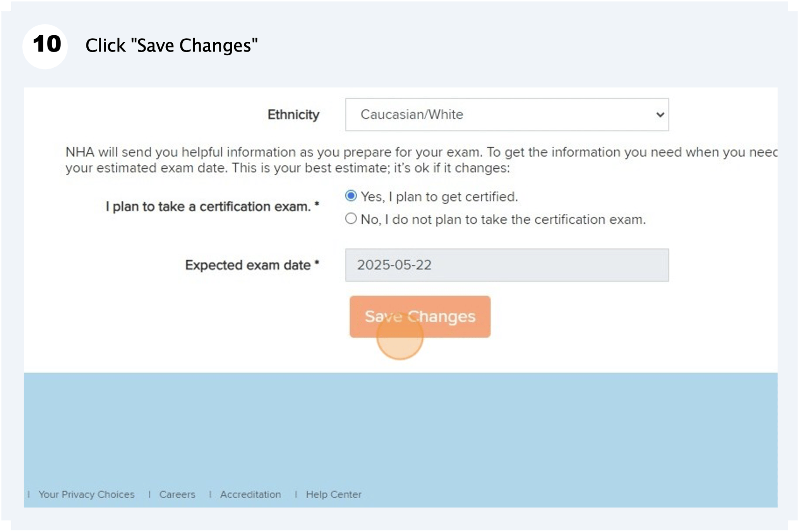Open the Help Center link
The image size is (799, 532).
[x=333, y=494]
